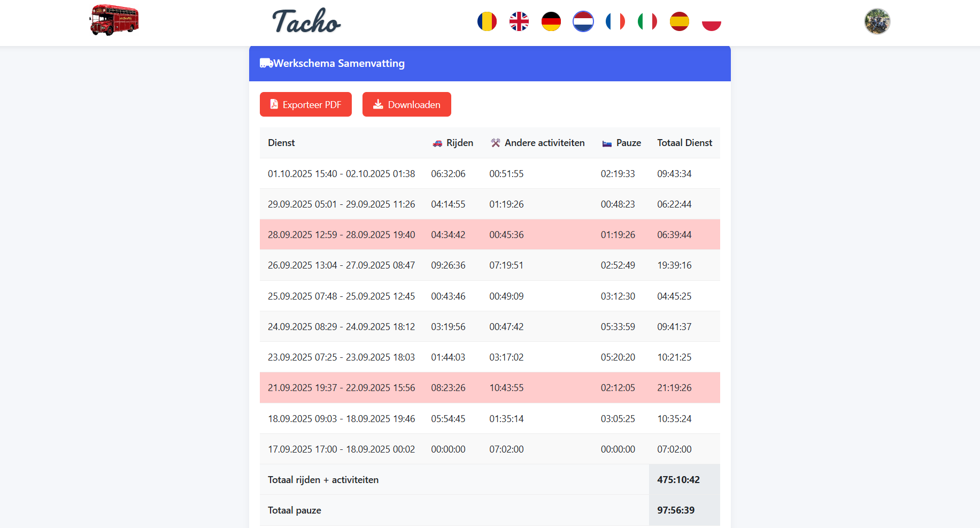Select the UK English flag
The image size is (980, 528).
click(x=519, y=21)
